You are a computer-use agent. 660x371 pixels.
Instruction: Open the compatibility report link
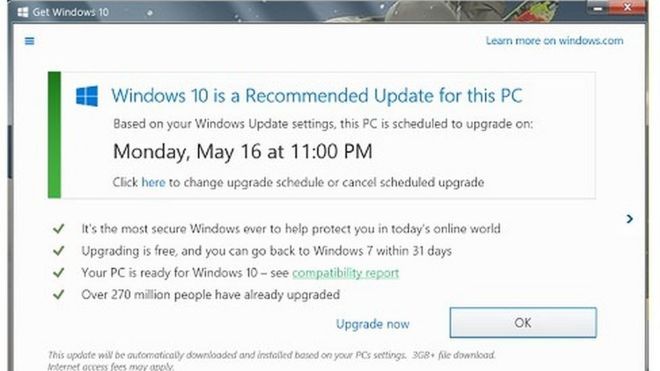346,273
